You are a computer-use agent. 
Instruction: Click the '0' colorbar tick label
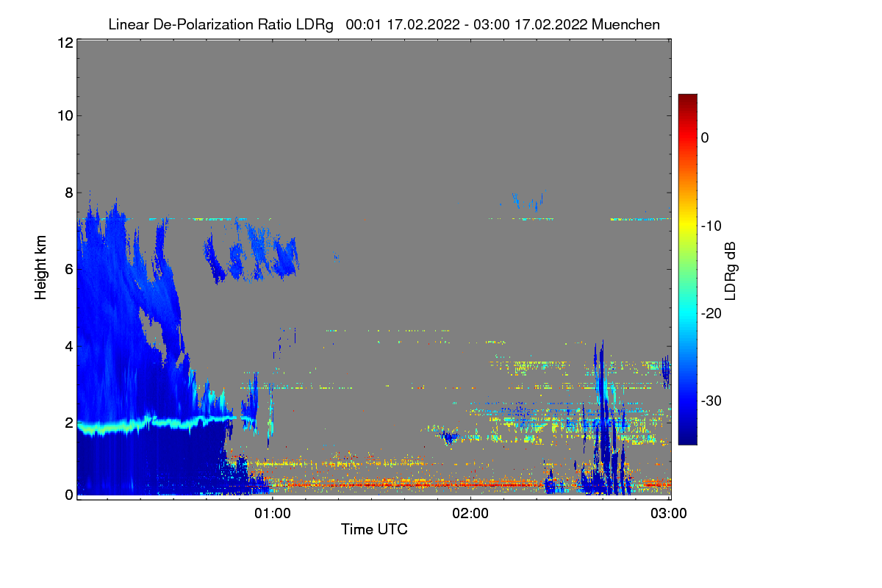pyautogui.click(x=705, y=137)
